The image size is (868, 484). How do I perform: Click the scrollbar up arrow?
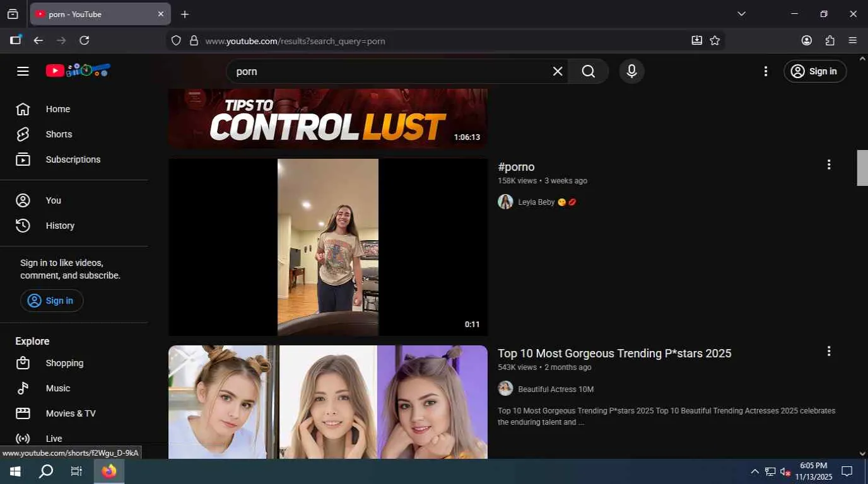[x=862, y=59]
